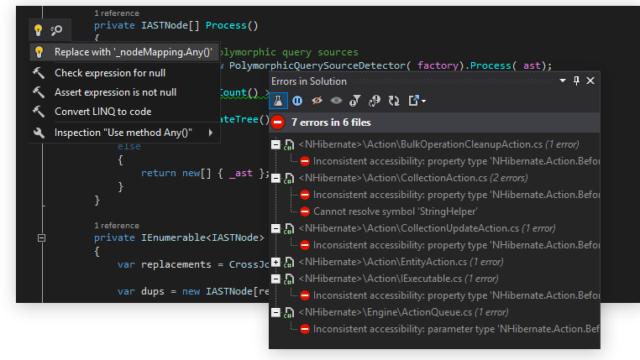Click the CollectionUpdateAction.cs file icon

tap(289, 228)
